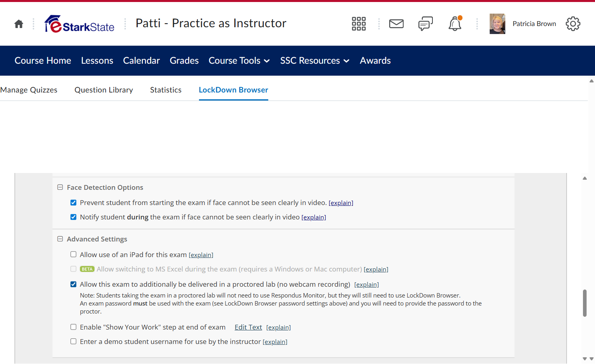Uncheck prevent student from starting exam checkbox
The height and width of the screenshot is (364, 595).
click(73, 203)
